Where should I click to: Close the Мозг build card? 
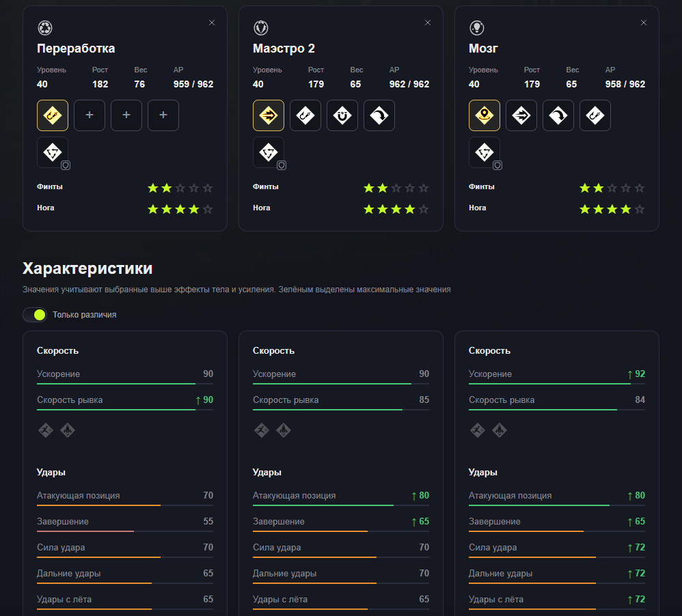coord(643,23)
